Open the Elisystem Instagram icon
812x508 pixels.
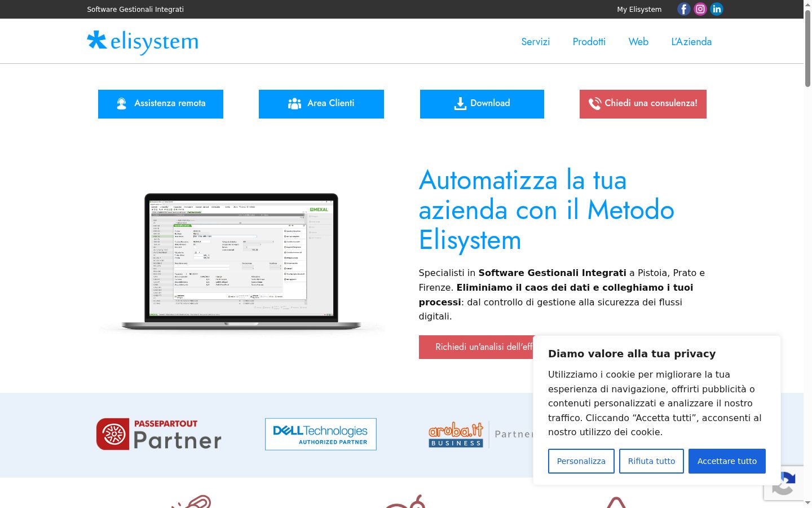pyautogui.click(x=700, y=9)
